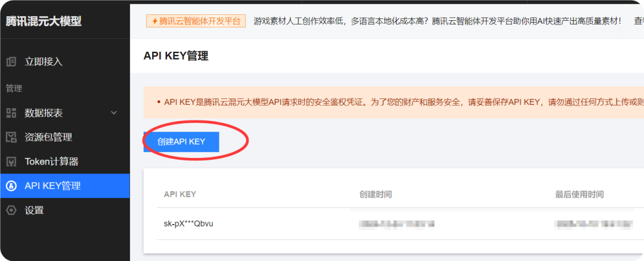Click the API KEY管理 sidebar icon
The height and width of the screenshot is (261, 644).
(11, 186)
